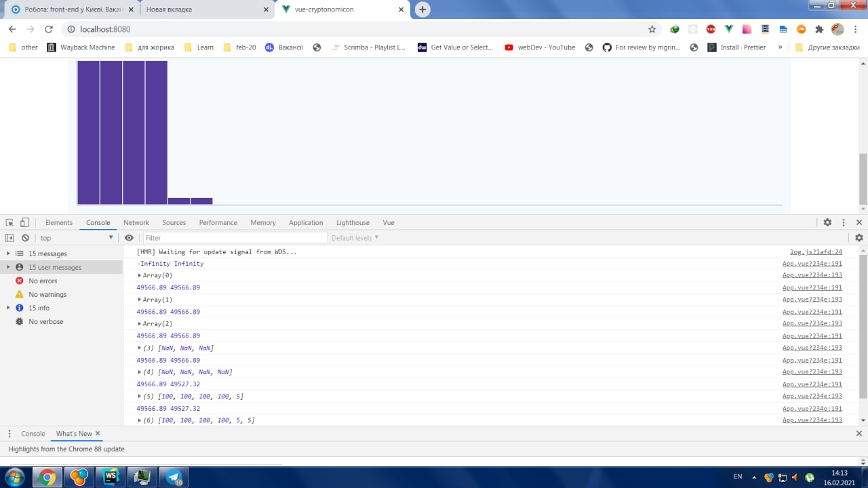Image resolution: width=868 pixels, height=488 pixels.
Task: Open the Application tab
Action: click(306, 222)
